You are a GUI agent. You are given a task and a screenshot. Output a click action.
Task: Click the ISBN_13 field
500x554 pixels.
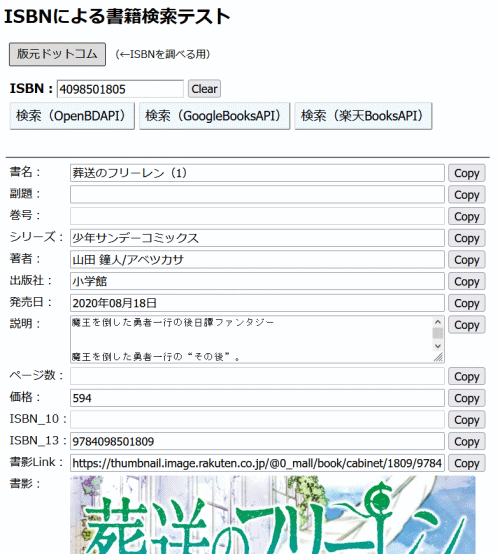pos(257,441)
